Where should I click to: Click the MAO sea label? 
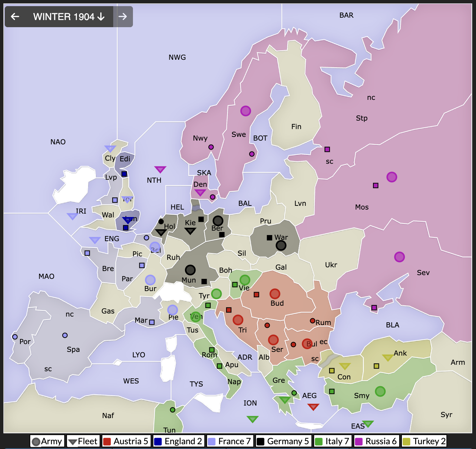(x=47, y=276)
